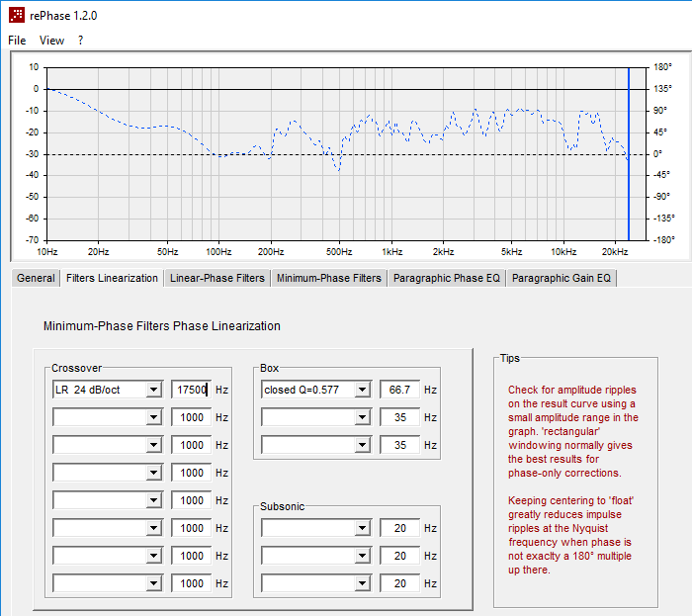Open the closed Q=0.577 box dropdown
692x616 pixels.
pos(363,390)
